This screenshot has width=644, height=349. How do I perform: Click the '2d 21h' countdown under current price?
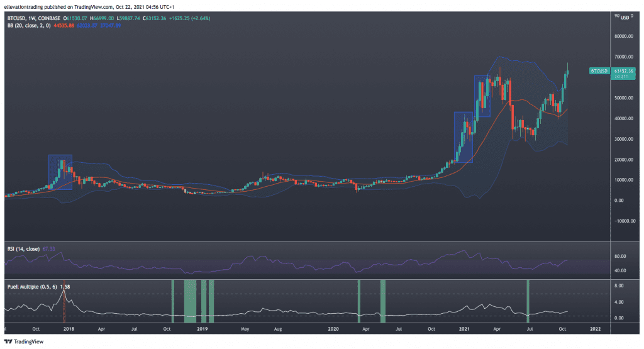[623, 76]
